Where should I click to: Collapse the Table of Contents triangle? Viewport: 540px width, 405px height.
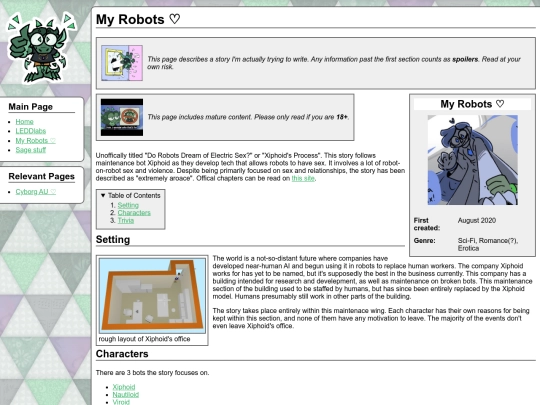[x=103, y=195]
